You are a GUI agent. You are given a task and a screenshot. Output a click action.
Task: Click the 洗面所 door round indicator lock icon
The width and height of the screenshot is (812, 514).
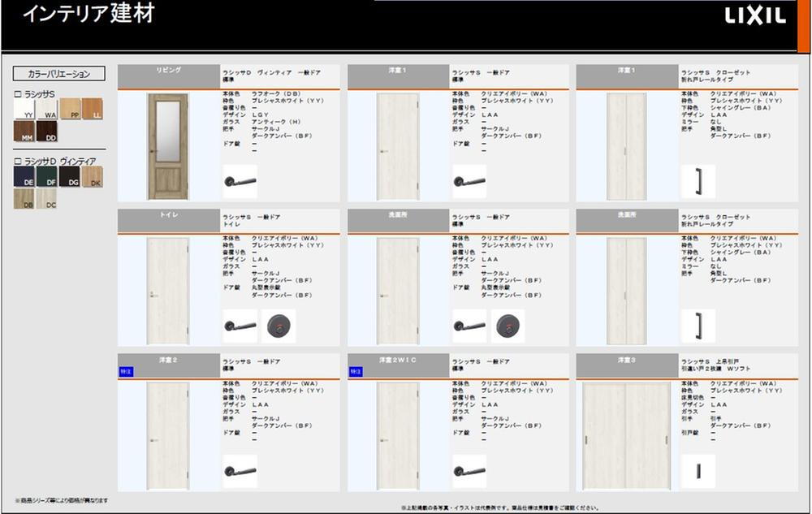508,326
